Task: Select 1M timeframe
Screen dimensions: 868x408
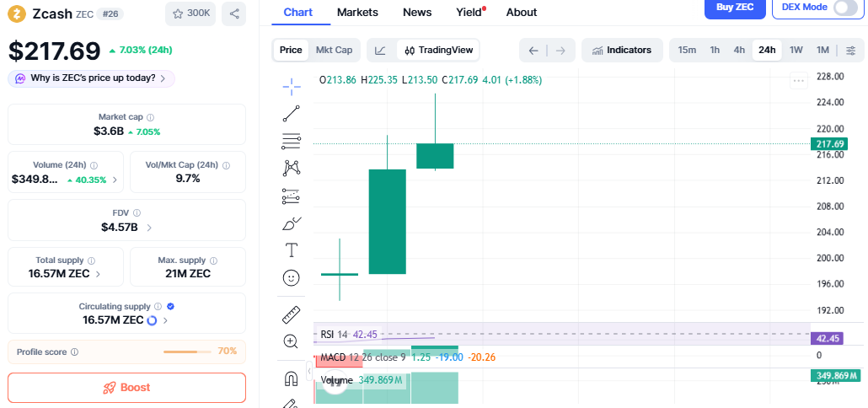Action: [822, 51]
